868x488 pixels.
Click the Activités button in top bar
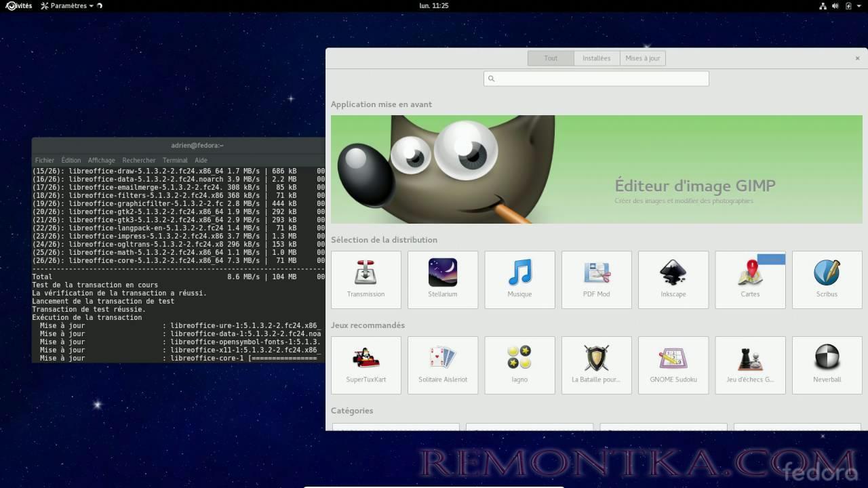click(19, 5)
